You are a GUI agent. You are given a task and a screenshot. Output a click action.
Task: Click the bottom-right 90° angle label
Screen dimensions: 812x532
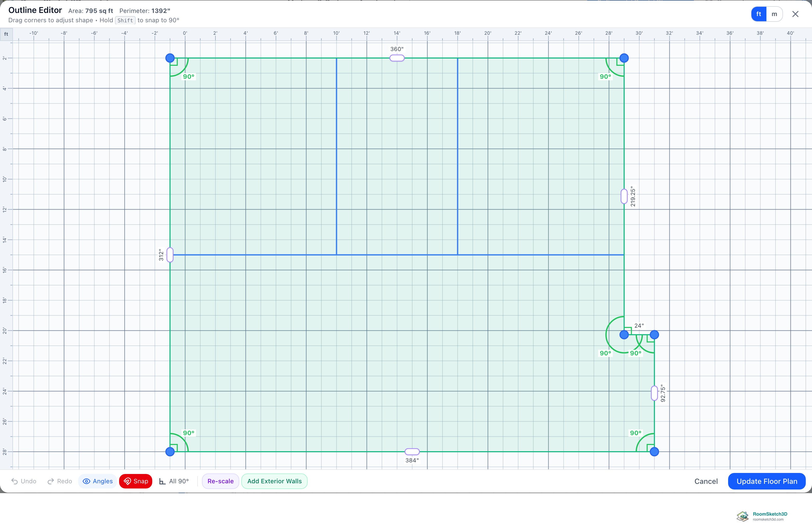[x=636, y=433]
